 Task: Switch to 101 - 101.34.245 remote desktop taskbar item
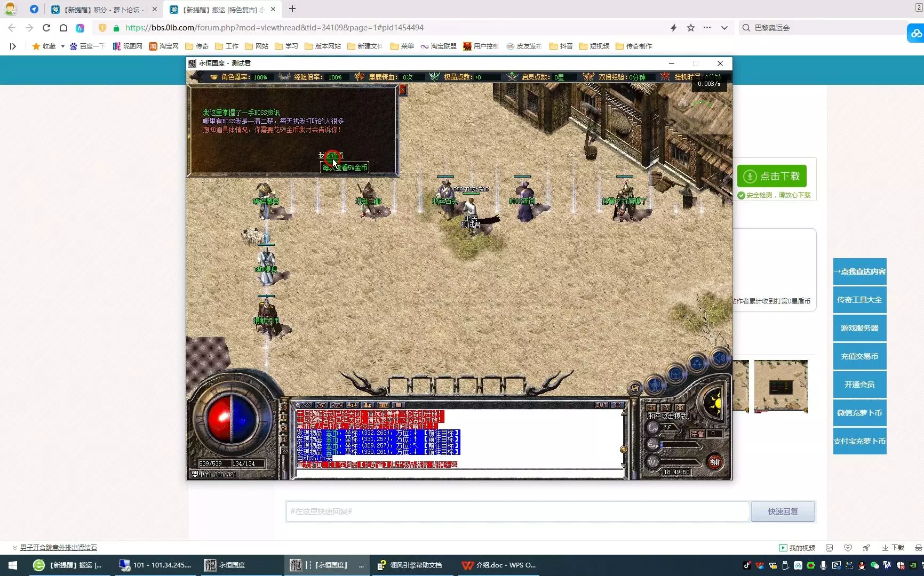point(155,565)
